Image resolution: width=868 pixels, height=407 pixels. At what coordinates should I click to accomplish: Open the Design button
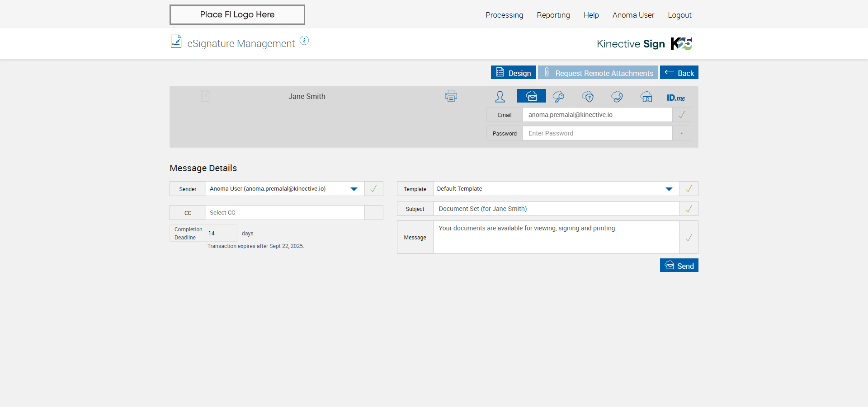(513, 73)
